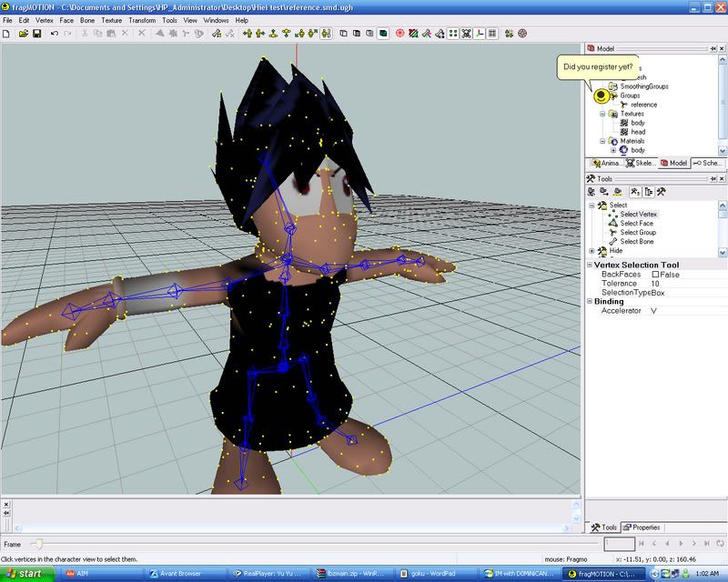Switch to the Skeleton tab
Viewport: 728px width, 582px height.
coord(641,164)
